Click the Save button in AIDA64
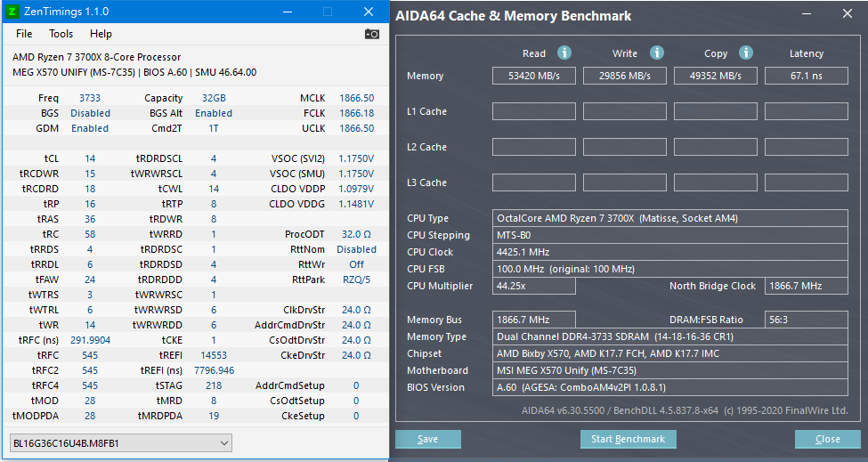This screenshot has width=868, height=462. tap(428, 439)
